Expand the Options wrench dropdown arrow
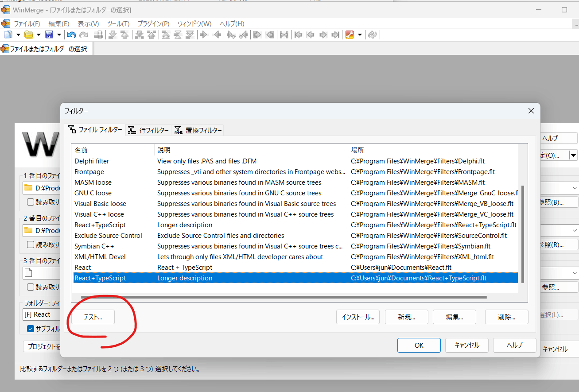The width and height of the screenshot is (579, 392). tap(360, 35)
